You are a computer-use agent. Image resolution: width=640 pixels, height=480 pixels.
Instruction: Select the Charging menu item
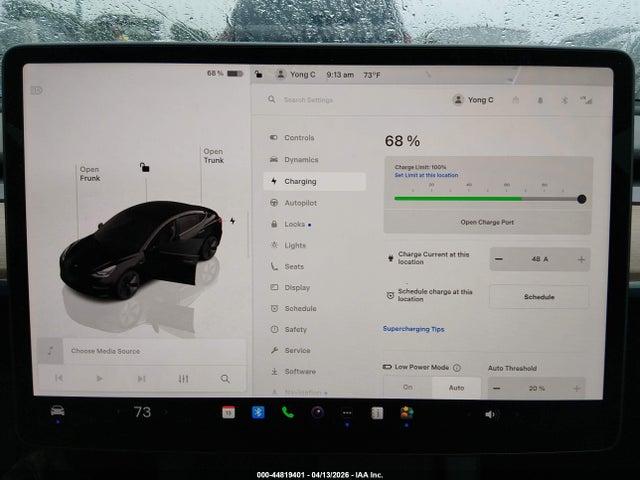click(x=314, y=181)
